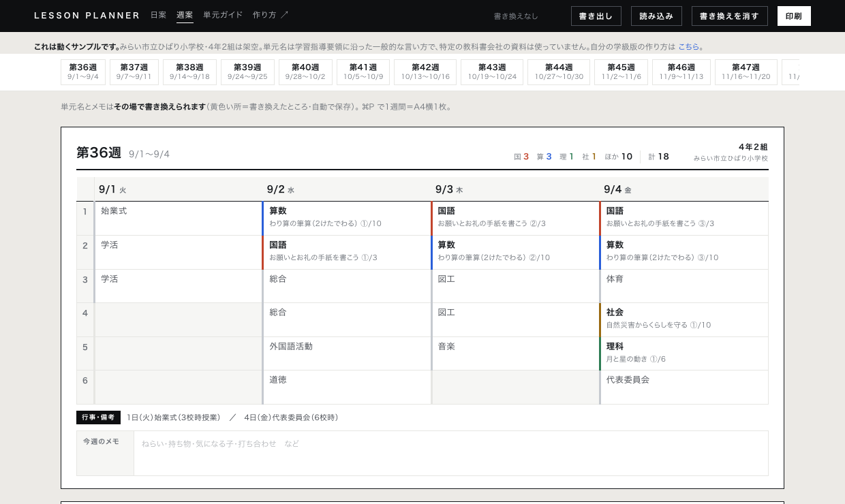Edit 算数 cell on 9/4 period 2

(683, 252)
